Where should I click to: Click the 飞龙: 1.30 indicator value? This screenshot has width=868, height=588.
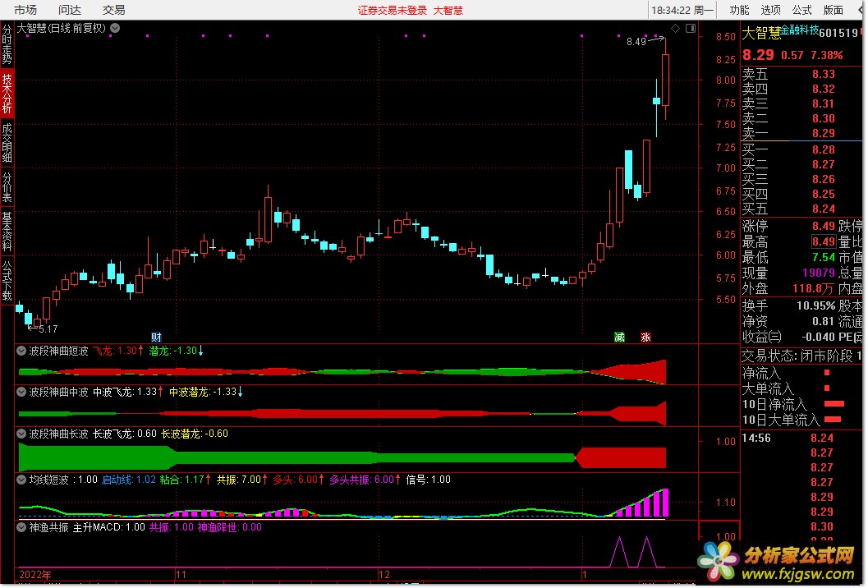point(118,351)
